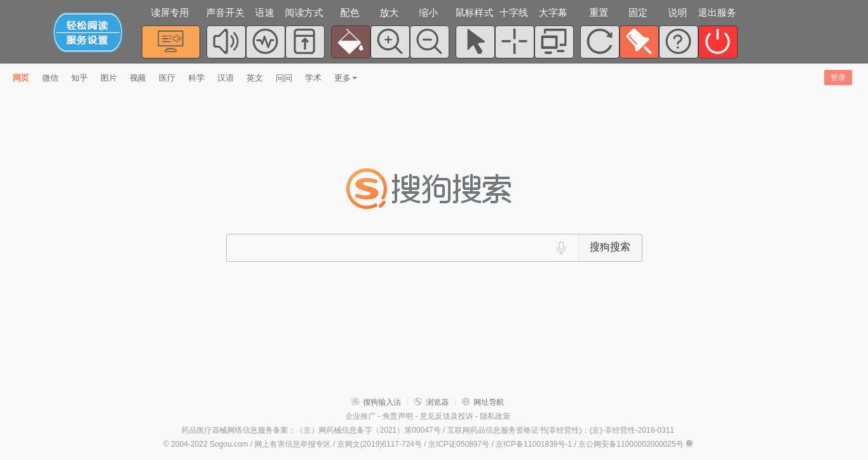Click the 搜狗搜索 search button
The width and height of the screenshot is (868, 460).
[x=610, y=248]
